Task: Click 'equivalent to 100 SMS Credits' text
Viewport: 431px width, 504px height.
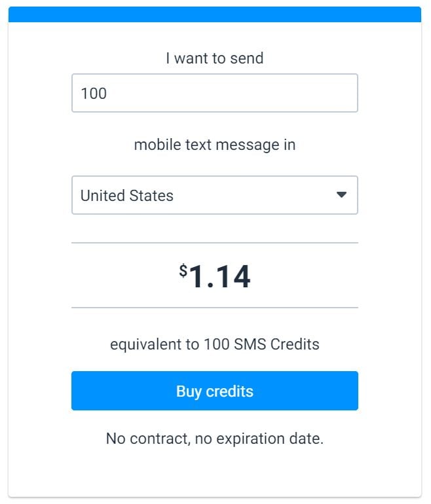Action: click(215, 344)
